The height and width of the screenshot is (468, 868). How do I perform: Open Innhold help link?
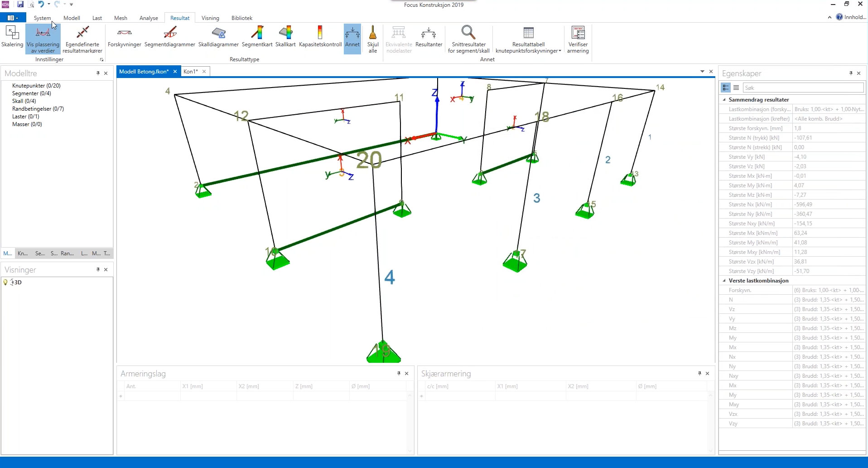851,17
